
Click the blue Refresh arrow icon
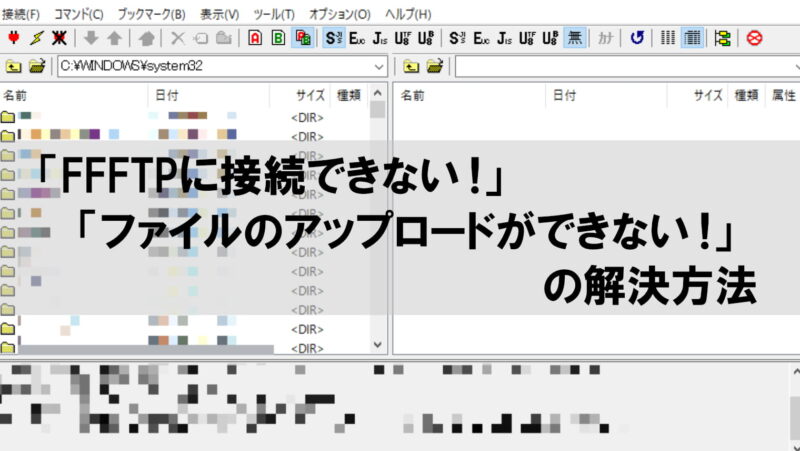click(x=637, y=38)
